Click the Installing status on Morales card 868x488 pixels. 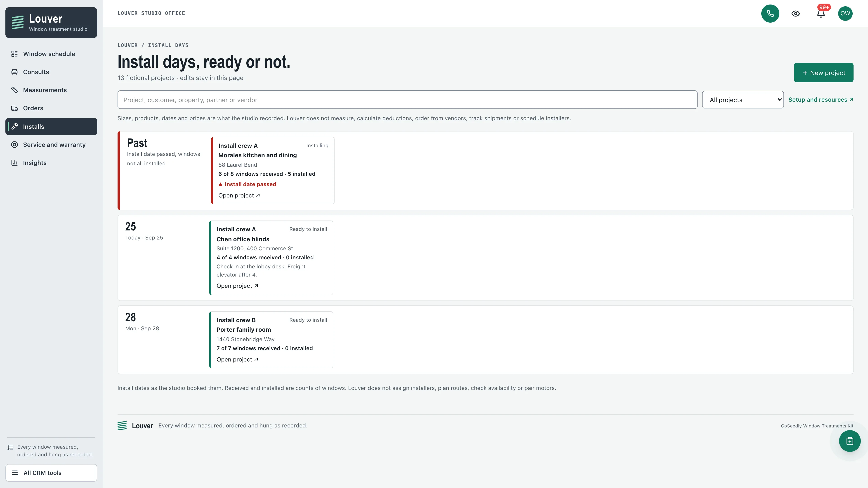coord(317,145)
